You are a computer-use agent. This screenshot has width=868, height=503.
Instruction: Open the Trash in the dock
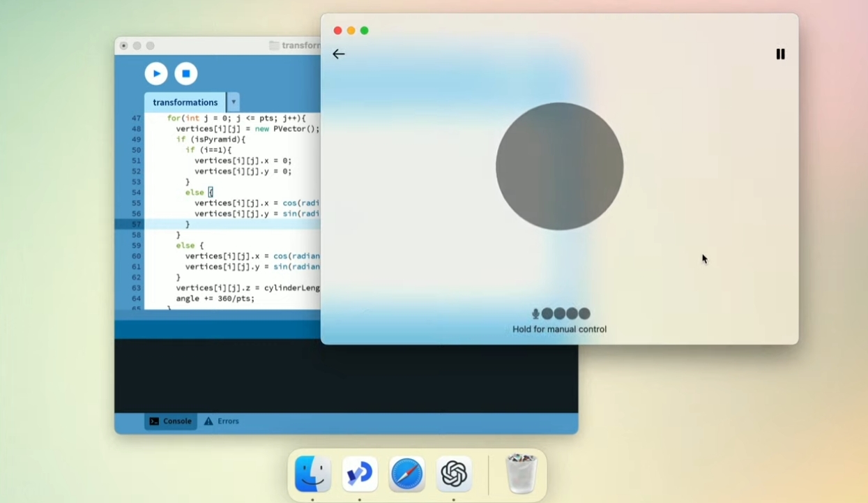pyautogui.click(x=521, y=474)
